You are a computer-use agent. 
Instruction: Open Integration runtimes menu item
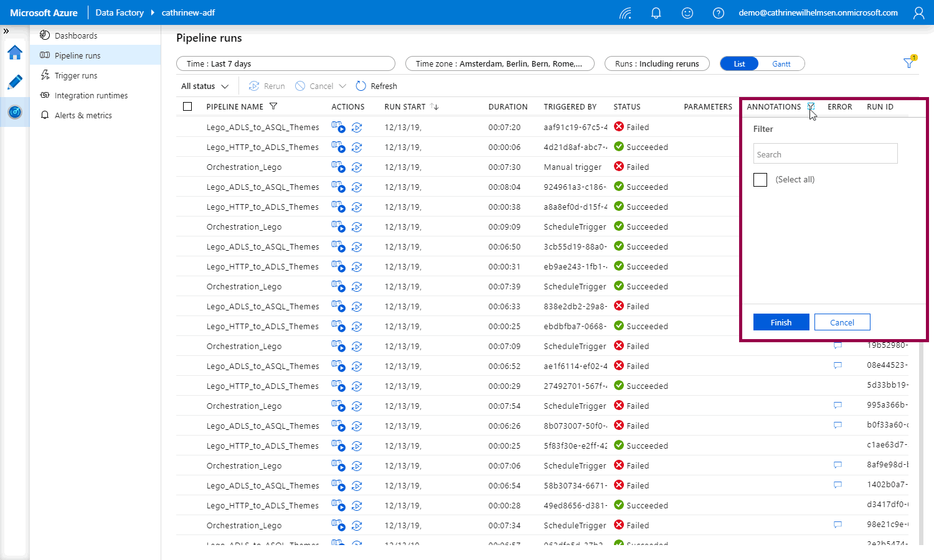91,96
